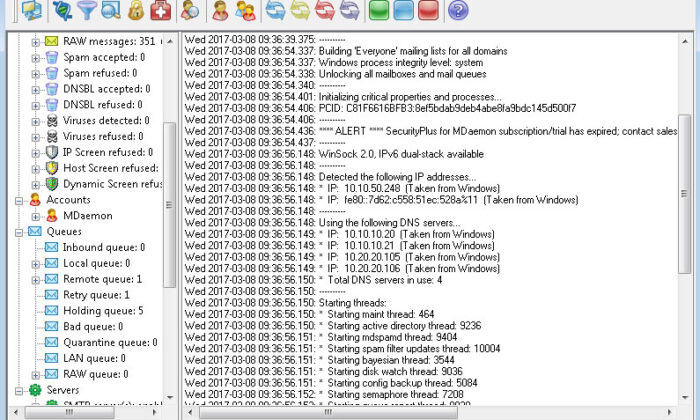Click the yellow circular arrows toolbar icon
Viewport: 700px width, 420px height.
pyautogui.click(x=300, y=10)
